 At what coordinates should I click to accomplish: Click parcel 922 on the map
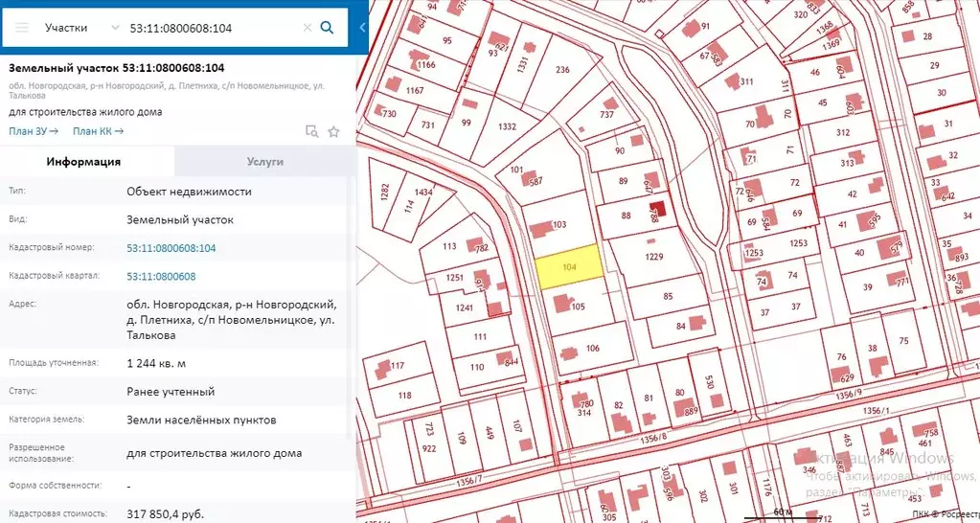(x=429, y=447)
